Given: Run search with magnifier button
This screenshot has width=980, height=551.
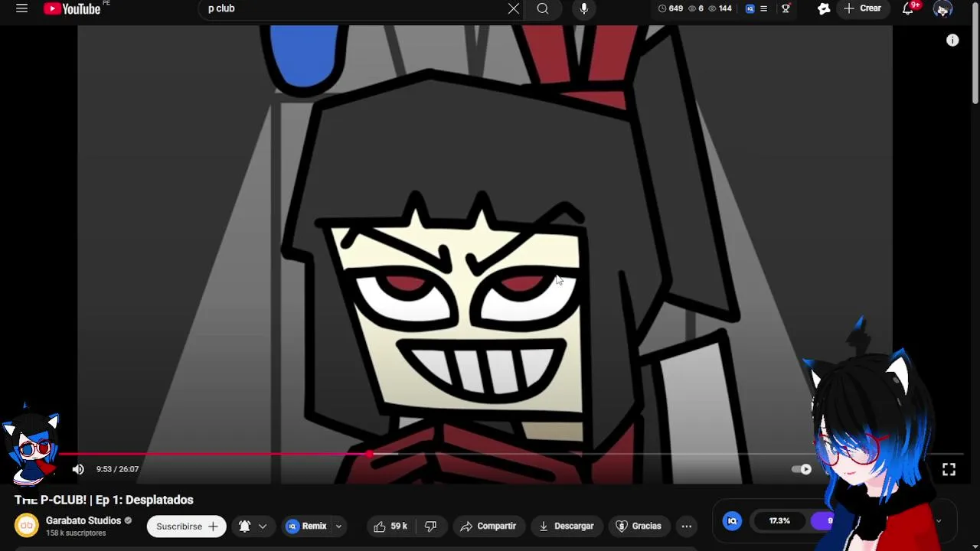Looking at the screenshot, I should [543, 8].
